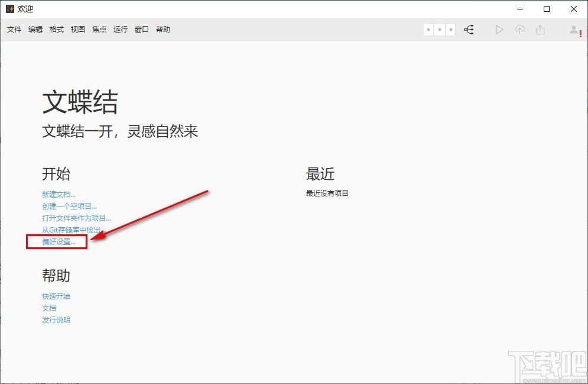Image resolution: width=588 pixels, height=384 pixels.
Task: Open the 编辑 menu
Action: tap(35, 29)
